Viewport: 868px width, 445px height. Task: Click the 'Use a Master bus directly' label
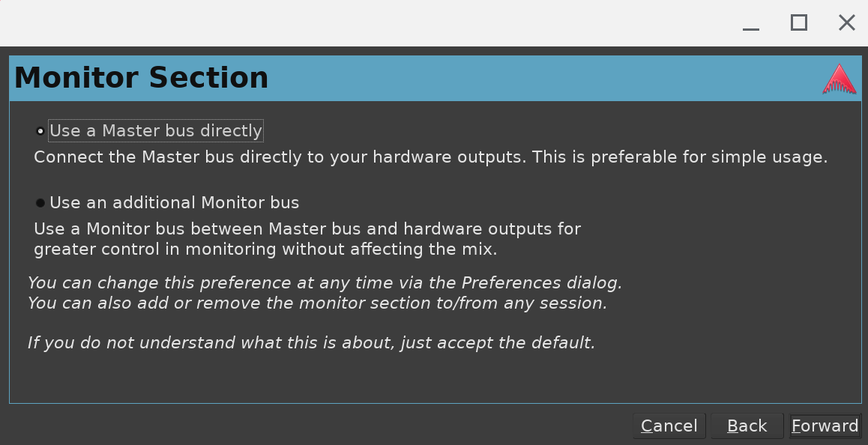coord(156,131)
